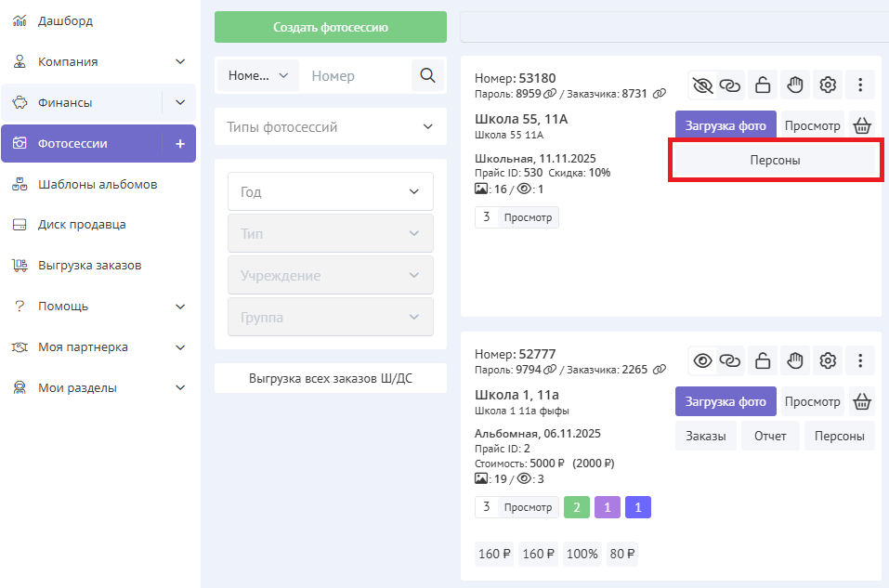Viewport: 889px width, 588px height.
Task: Click plus icon next to Фотосессии
Action: (x=180, y=144)
